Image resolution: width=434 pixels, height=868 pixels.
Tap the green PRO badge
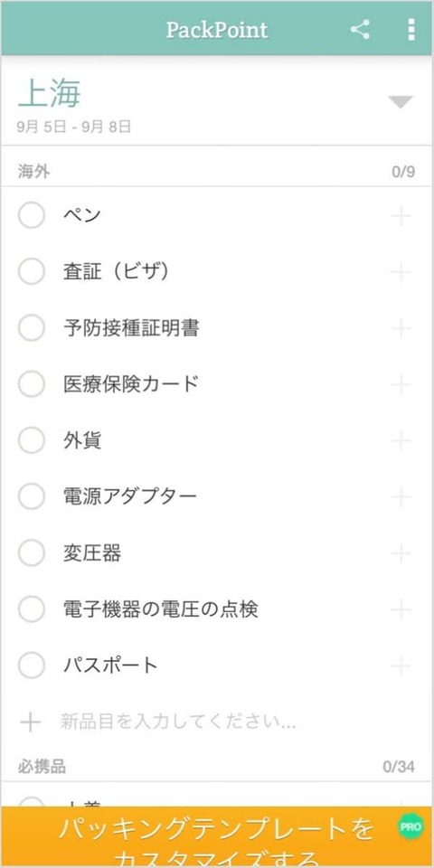coord(410,827)
